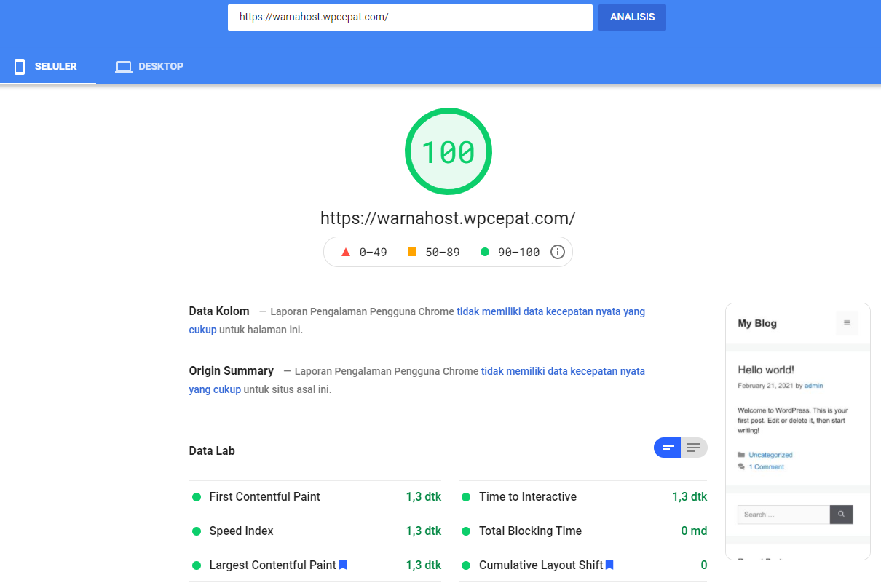This screenshot has width=881, height=588.
Task: Click the search magnifier icon in page preview
Action: pos(841,514)
